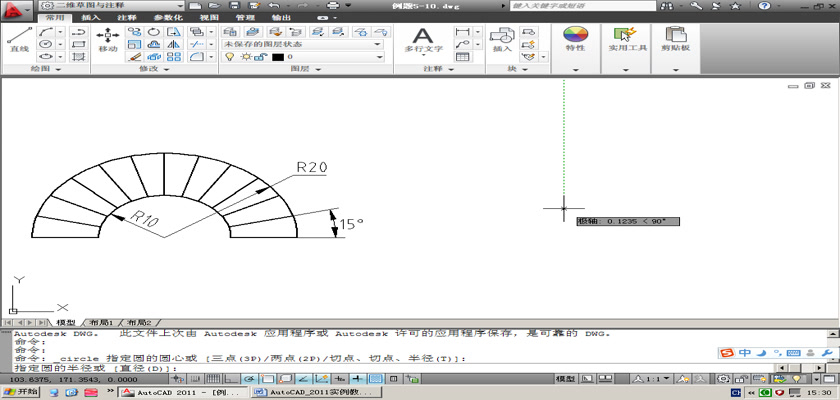Click the Help question mark icon
The width and height of the screenshot is (840, 400).
click(764, 6)
